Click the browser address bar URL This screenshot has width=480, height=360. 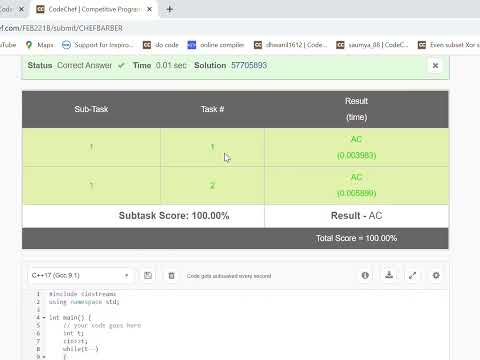click(x=62, y=28)
